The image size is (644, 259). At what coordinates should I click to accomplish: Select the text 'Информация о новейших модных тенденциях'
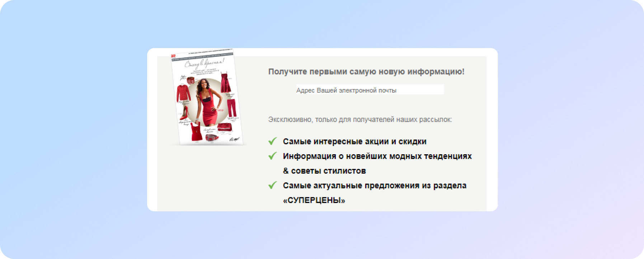click(x=377, y=156)
